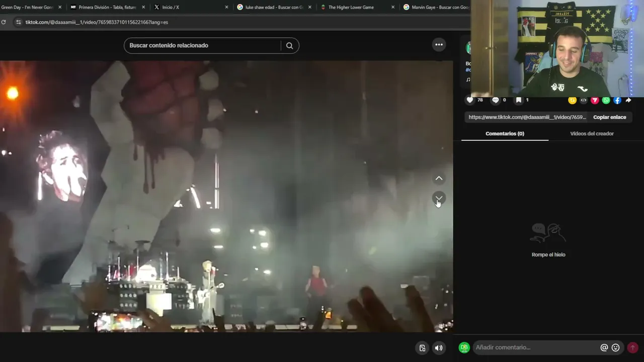Send the video via the red paper-plane icon

point(595,100)
